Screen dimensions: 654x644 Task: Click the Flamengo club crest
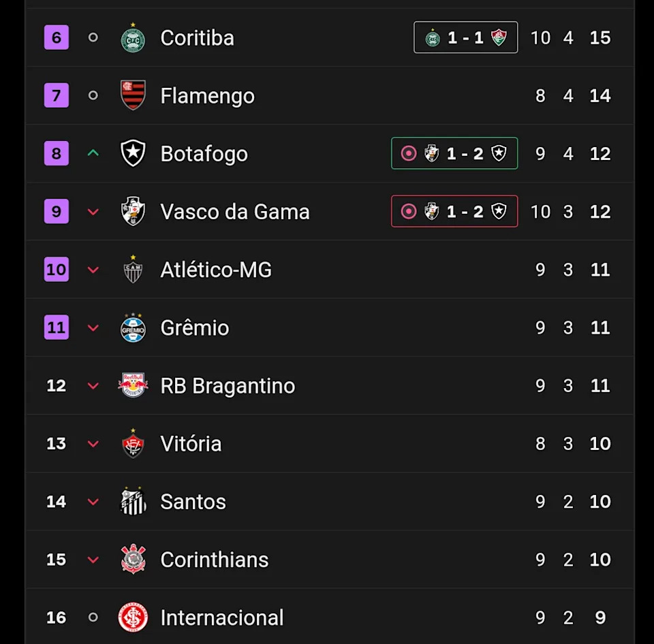[x=133, y=95]
